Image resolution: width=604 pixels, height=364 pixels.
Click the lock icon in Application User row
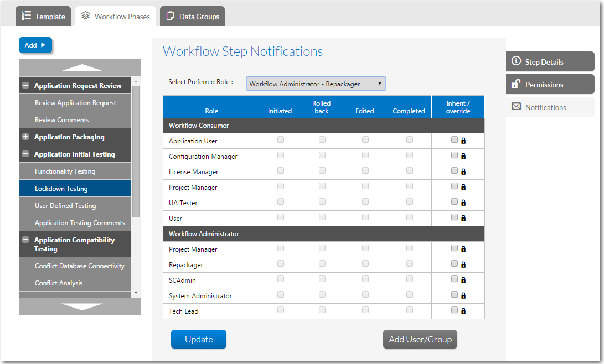463,141
